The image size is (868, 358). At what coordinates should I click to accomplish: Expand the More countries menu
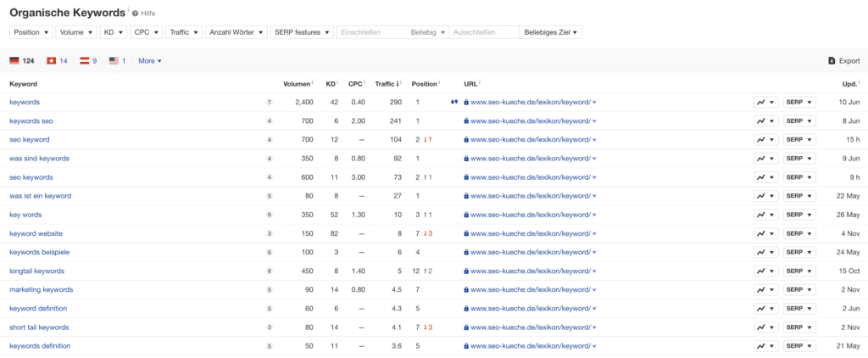pyautogui.click(x=149, y=61)
